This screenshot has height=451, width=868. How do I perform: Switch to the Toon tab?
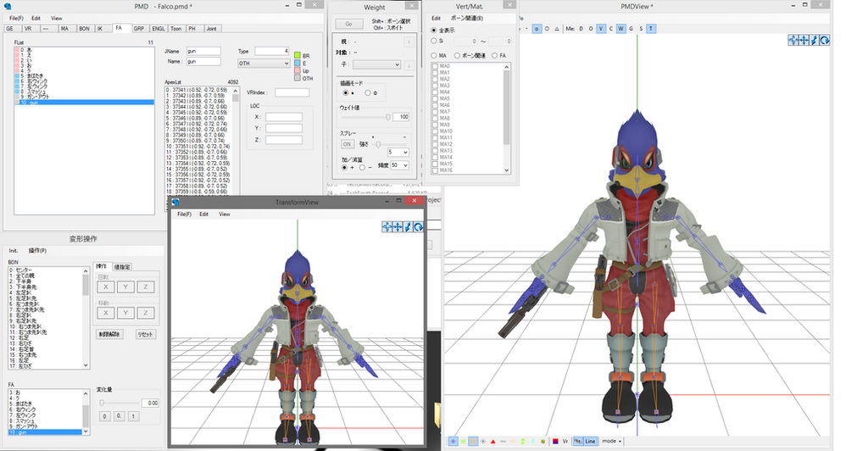(176, 29)
